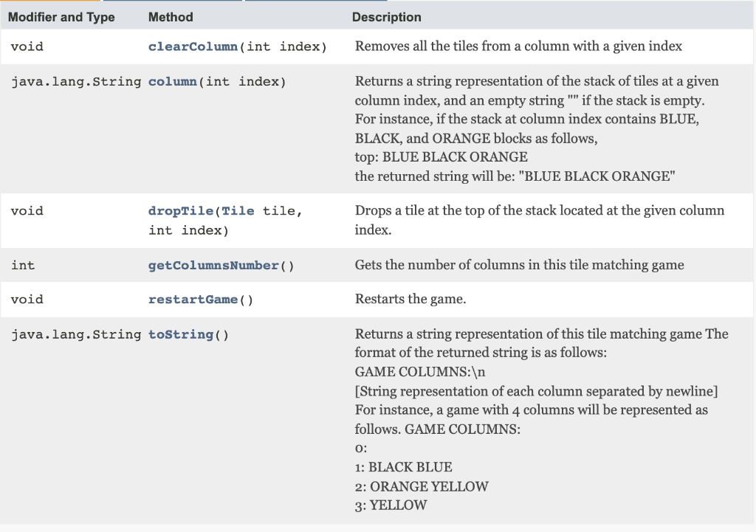Click 'java.lang.String' in the column method row
This screenshot has height=532, width=756.
[76, 81]
